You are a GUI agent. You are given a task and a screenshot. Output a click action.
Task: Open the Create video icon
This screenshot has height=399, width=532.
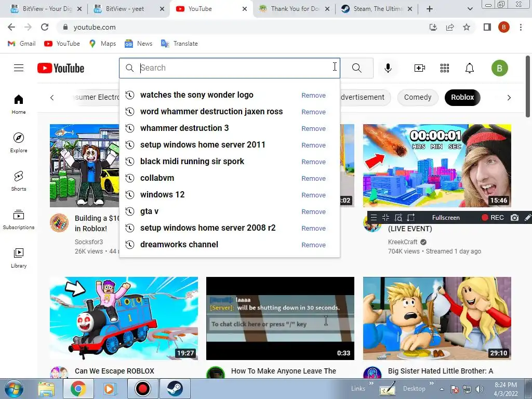pos(420,68)
